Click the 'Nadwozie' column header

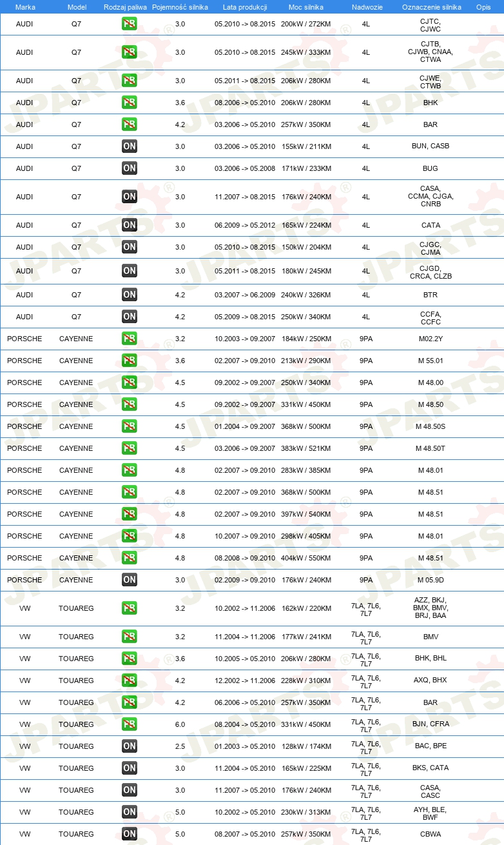click(x=366, y=6)
